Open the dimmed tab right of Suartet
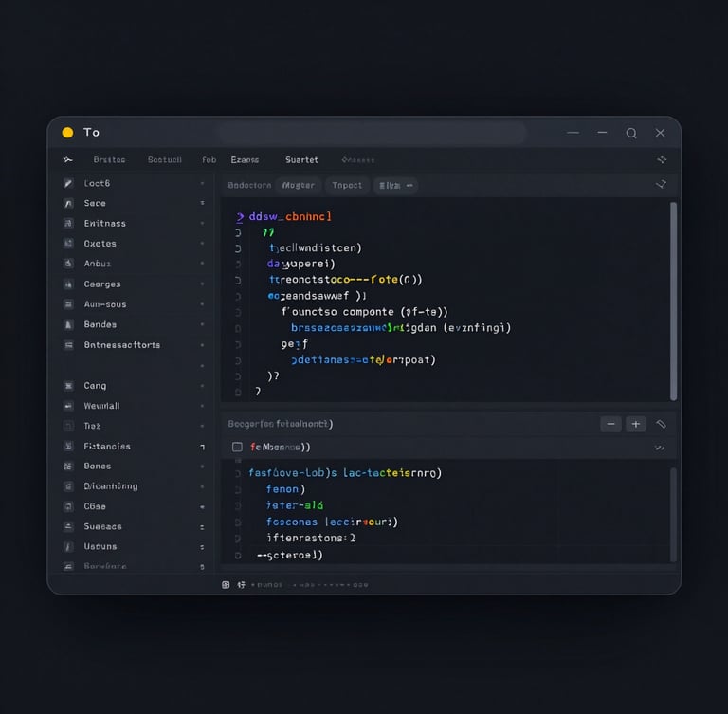The height and width of the screenshot is (714, 728). tap(358, 160)
